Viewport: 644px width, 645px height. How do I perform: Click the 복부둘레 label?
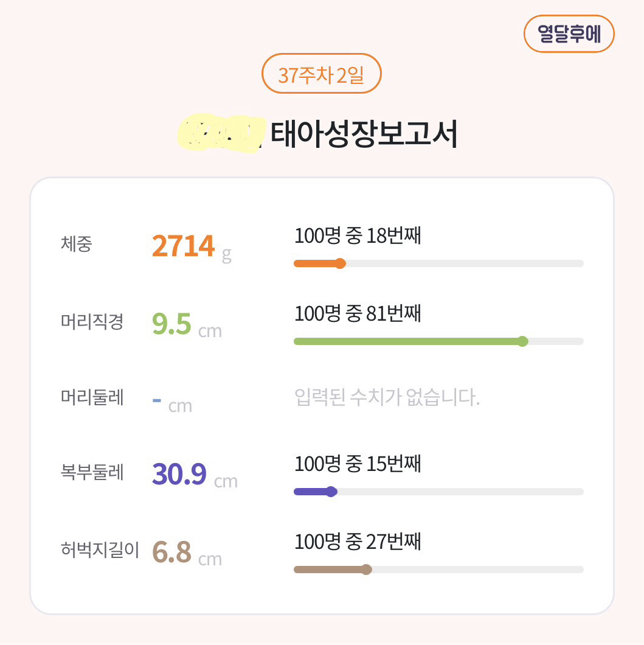92,472
